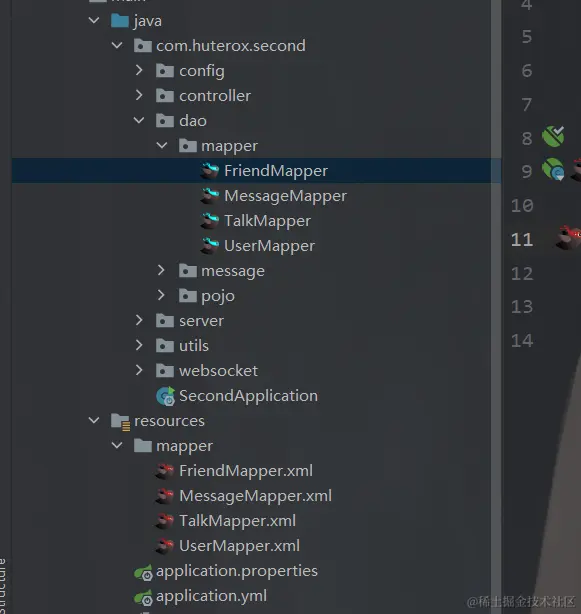Click the com.huterox.second package icon
581x614 pixels.
(143, 46)
